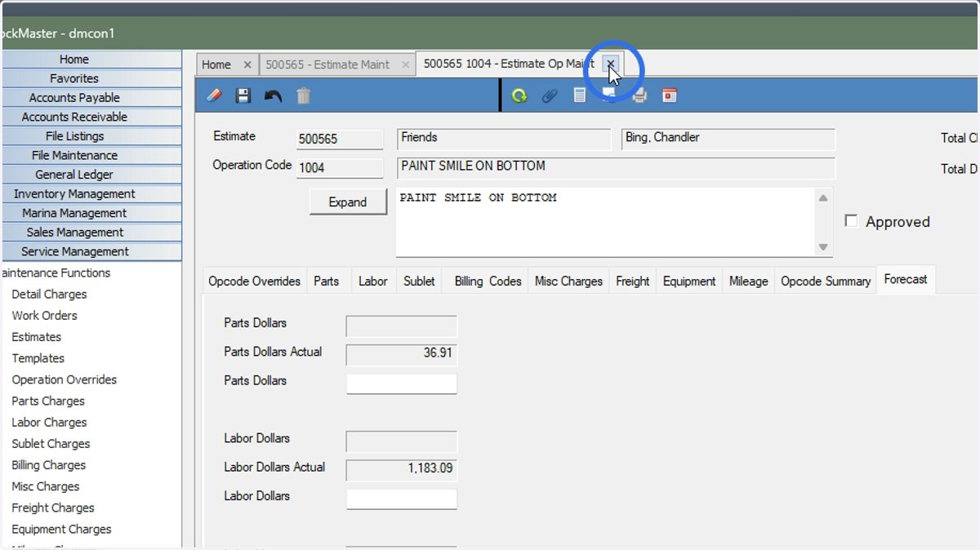Click the Labor Dollars Actual value 1,183.09

(x=402, y=469)
